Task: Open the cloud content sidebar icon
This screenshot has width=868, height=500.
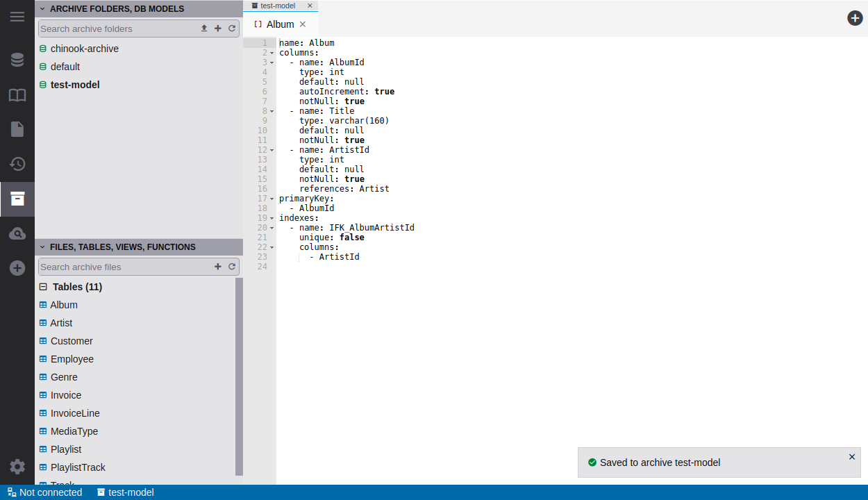Action: point(17,234)
